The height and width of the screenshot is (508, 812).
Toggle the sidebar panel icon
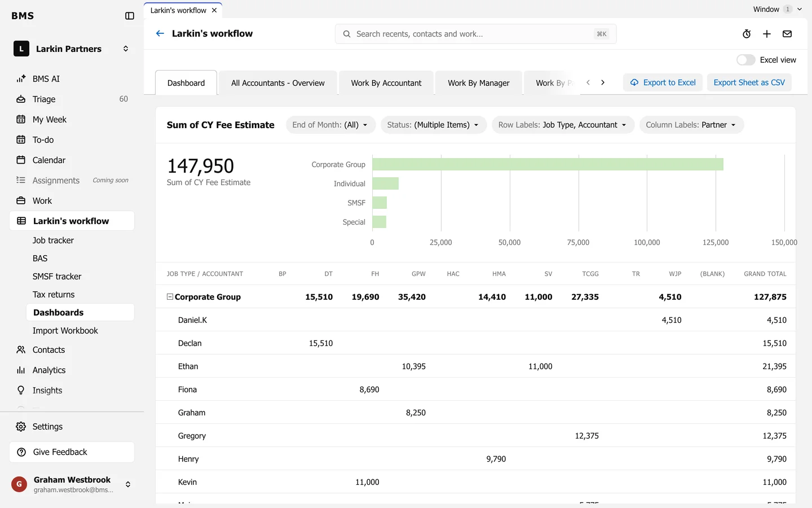click(130, 16)
